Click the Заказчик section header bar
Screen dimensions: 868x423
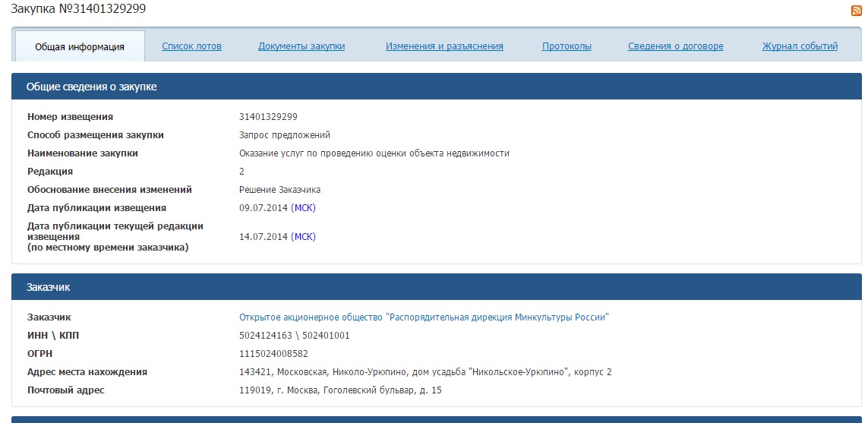[x=49, y=288]
